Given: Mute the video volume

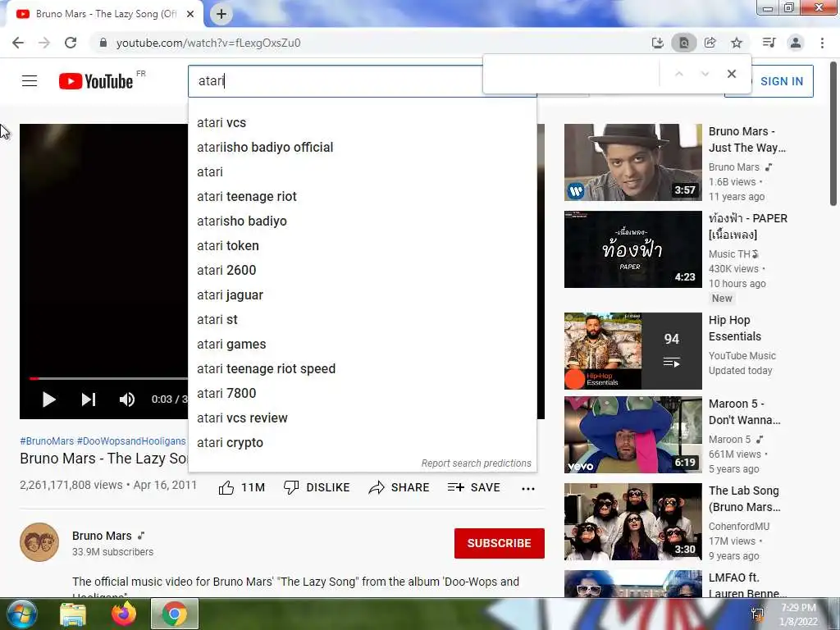Looking at the screenshot, I should coord(127,399).
